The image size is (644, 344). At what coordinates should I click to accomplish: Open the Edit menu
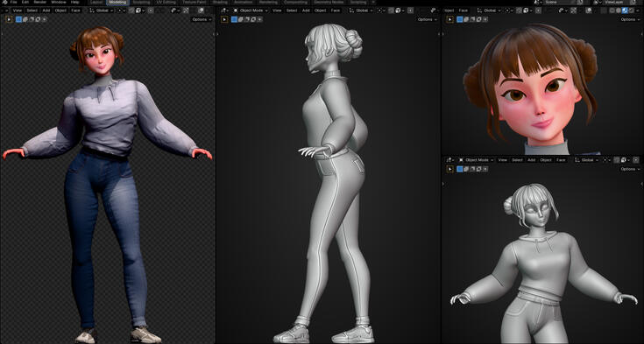tap(25, 2)
